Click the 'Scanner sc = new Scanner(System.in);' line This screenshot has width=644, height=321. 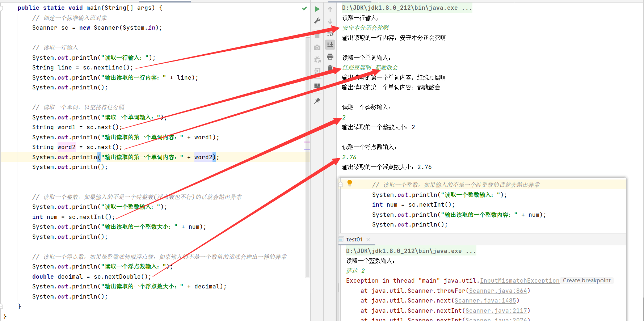coord(97,28)
